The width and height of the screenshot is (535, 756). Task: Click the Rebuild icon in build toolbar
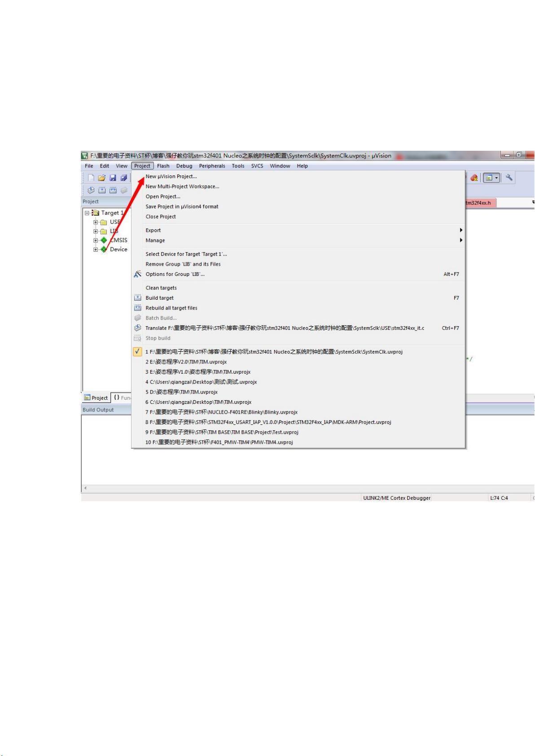[x=113, y=190]
